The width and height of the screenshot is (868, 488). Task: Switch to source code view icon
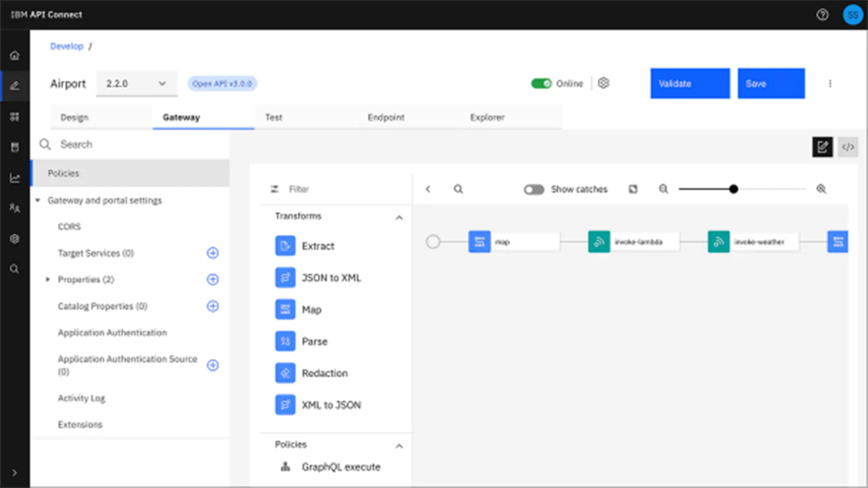[847, 146]
